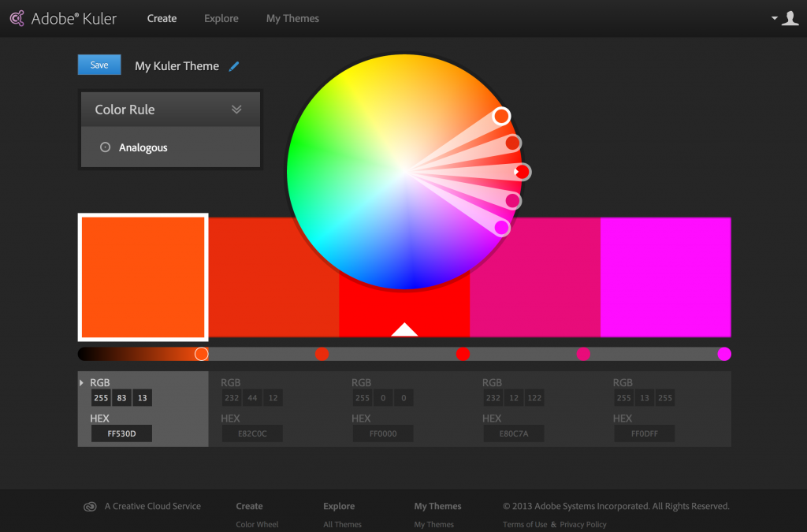Click the HEX field showing FF530D

(121, 433)
